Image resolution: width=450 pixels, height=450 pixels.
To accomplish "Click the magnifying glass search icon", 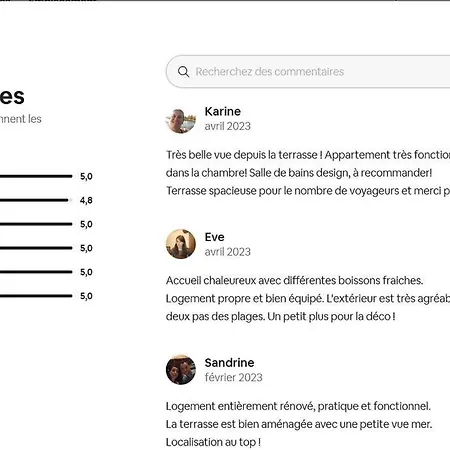I will click(183, 72).
